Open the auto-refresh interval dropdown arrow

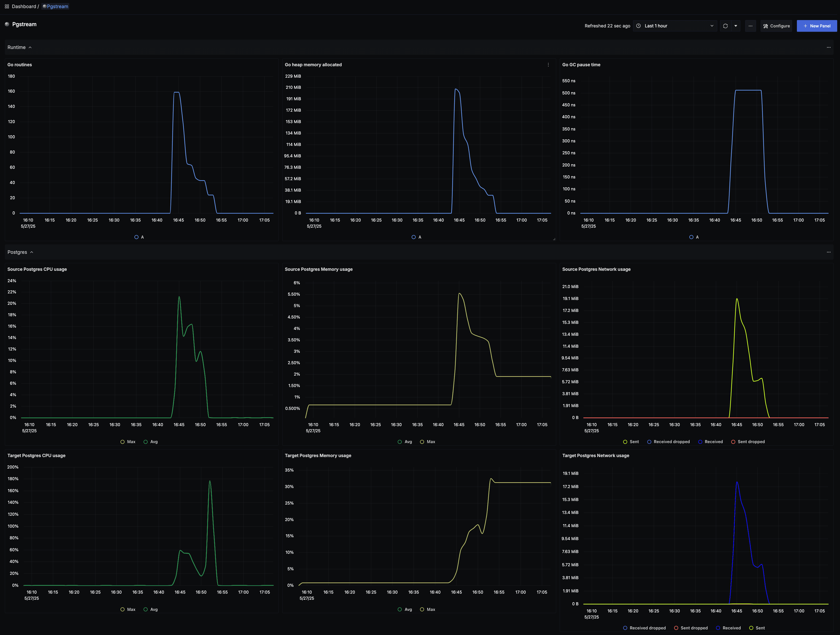(736, 26)
